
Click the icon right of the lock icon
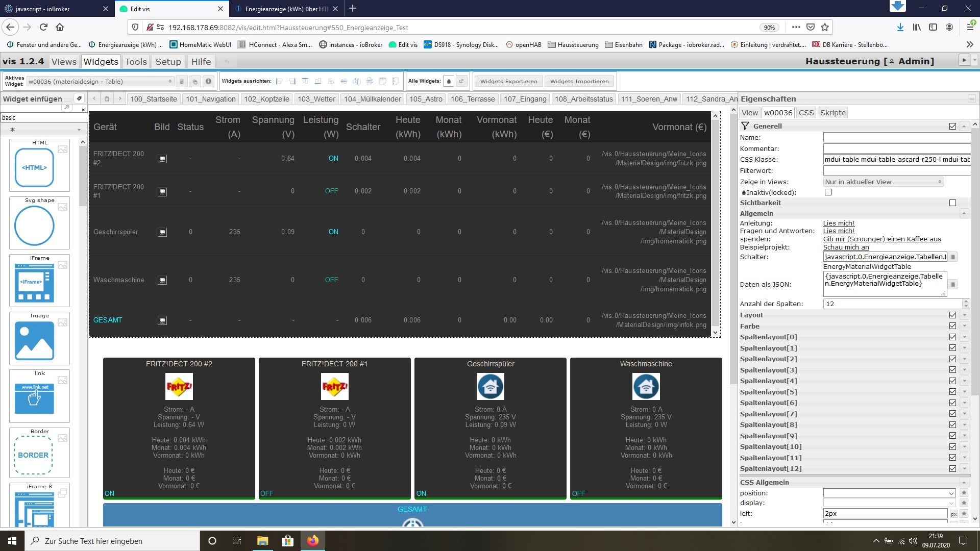[461, 81]
